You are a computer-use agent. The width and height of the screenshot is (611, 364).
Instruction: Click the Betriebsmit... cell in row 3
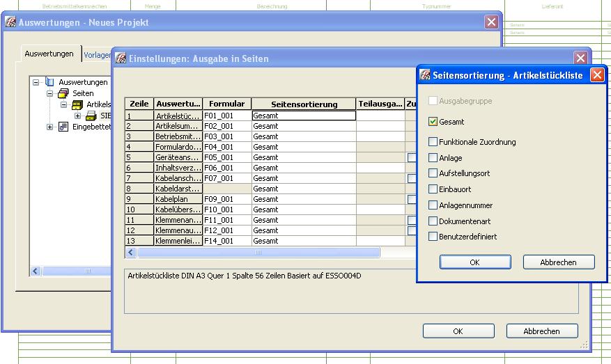178,136
